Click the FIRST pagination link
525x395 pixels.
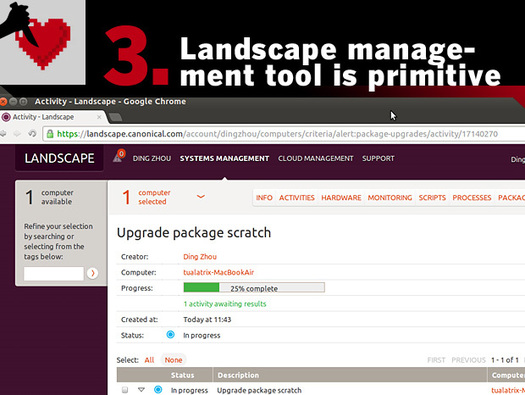coord(436,360)
